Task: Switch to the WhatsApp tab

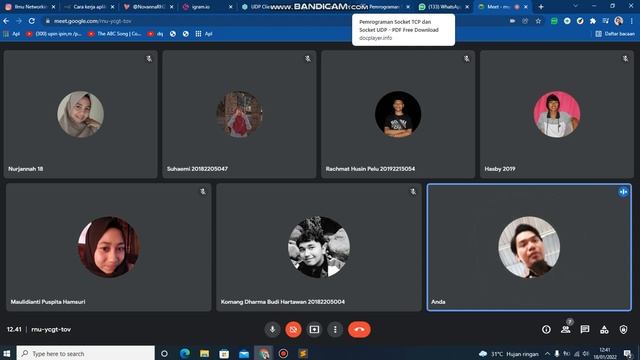Action: [x=445, y=7]
